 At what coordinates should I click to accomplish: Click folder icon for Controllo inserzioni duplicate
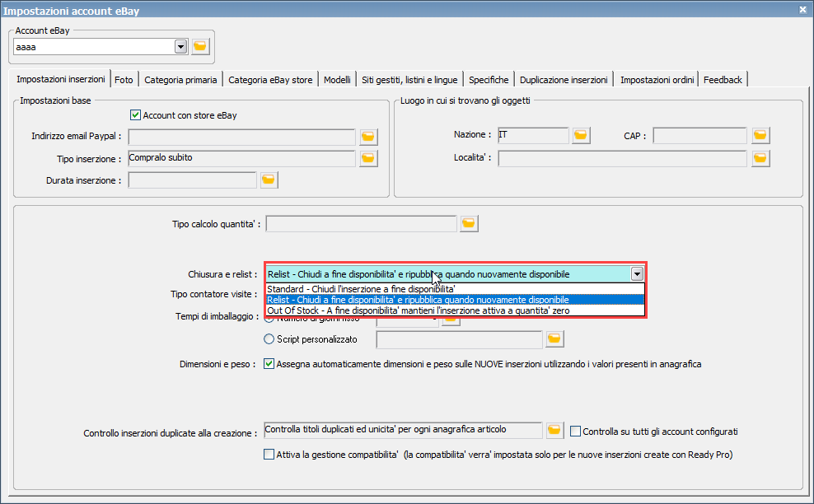coord(554,431)
